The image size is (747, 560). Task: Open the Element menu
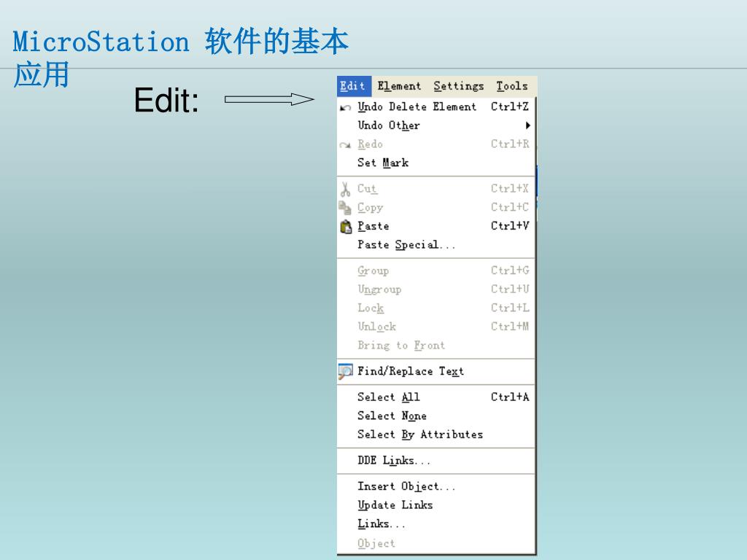[x=399, y=86]
